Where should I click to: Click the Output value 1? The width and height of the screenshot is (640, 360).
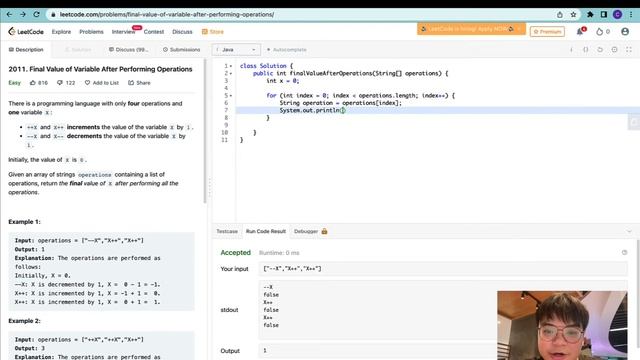click(x=265, y=351)
